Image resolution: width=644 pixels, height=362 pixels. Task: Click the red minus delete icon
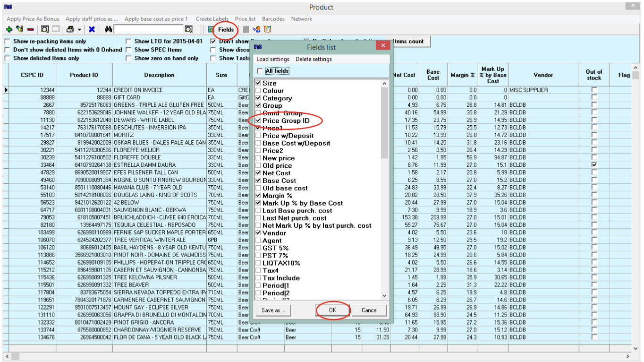[x=30, y=29]
